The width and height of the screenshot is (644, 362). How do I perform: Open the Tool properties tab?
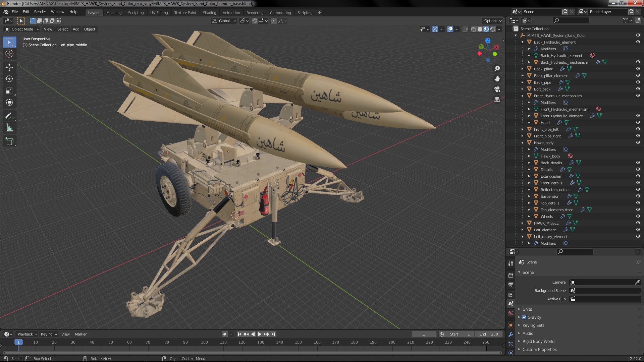[x=511, y=263]
